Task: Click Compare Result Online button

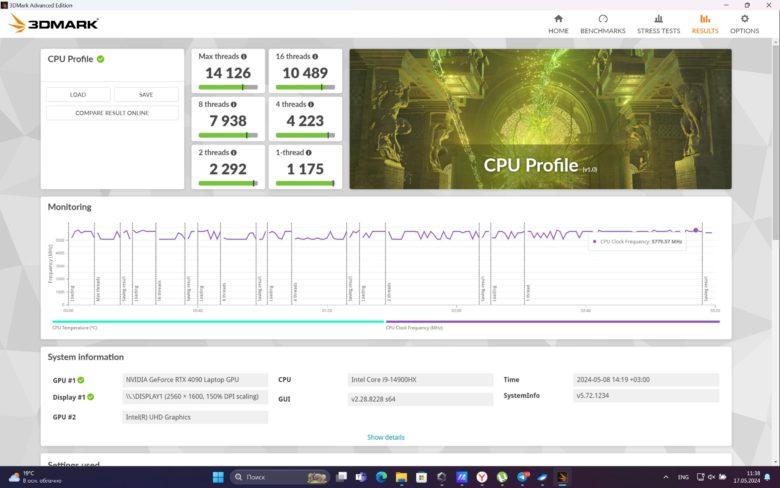Action: click(x=112, y=113)
